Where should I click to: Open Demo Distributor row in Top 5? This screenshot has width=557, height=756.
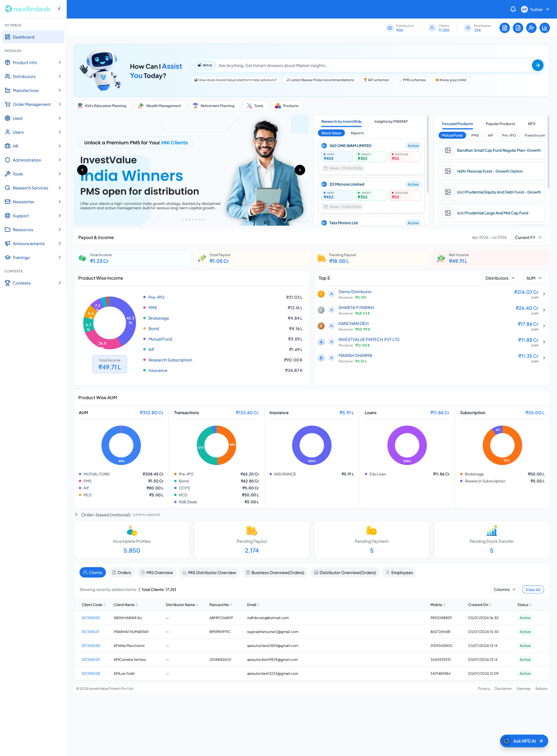click(432, 294)
